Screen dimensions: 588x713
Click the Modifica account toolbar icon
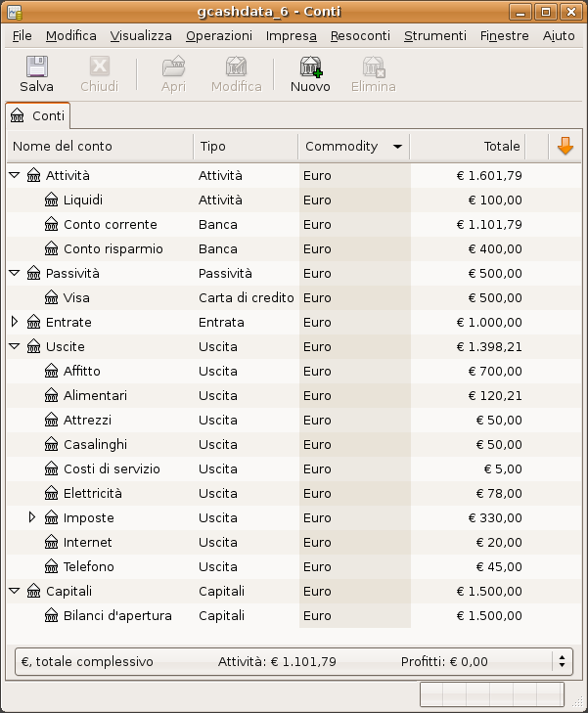pos(236,67)
